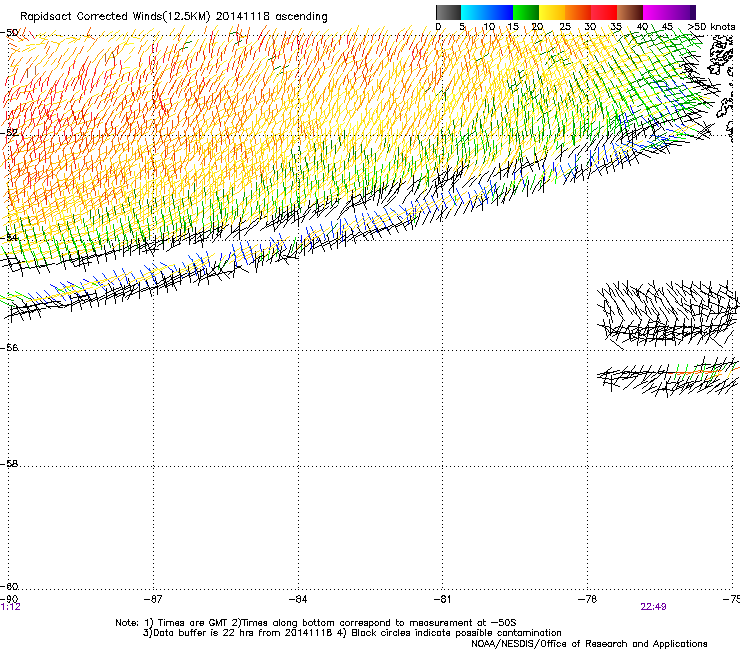Click the magenta 40-45 knots color swatch
The image size is (740, 650).
click(x=656, y=12)
